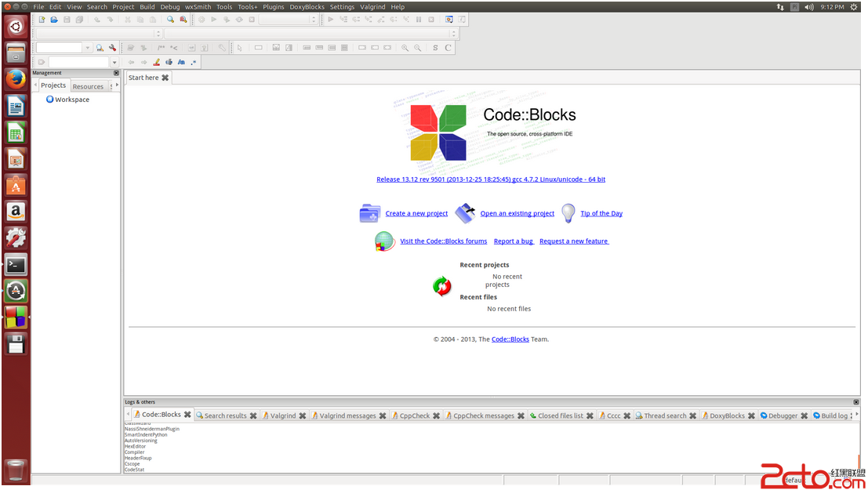Click the Save file floppy icon
Viewport: 868px width, 497px height.
[x=67, y=20]
